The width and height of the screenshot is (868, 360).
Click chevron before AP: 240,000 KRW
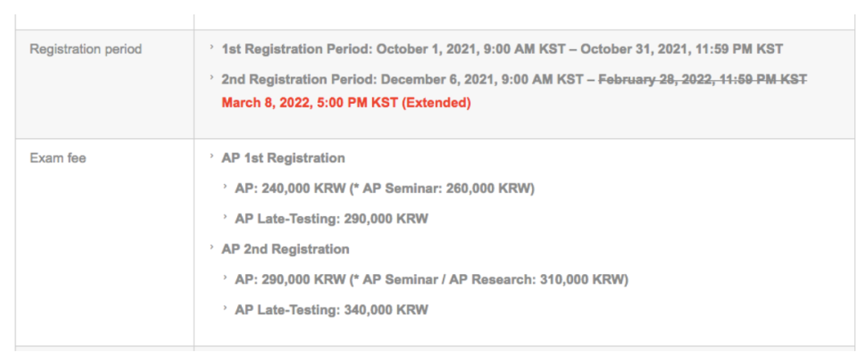[225, 187]
